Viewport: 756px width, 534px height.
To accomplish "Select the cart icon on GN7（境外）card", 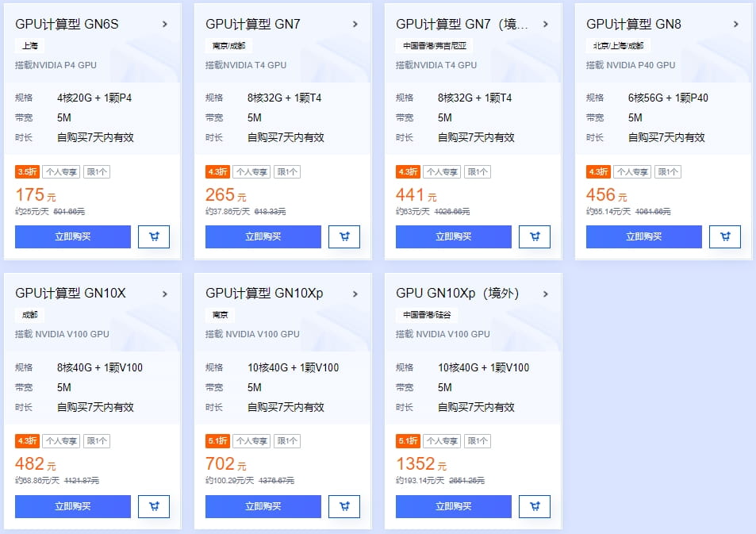I will tap(534, 236).
